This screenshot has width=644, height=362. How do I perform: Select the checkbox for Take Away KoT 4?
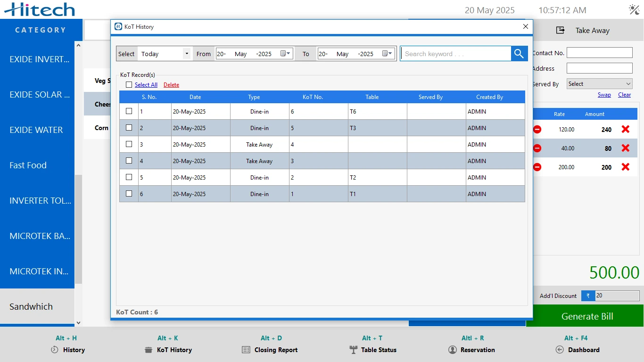129,144
